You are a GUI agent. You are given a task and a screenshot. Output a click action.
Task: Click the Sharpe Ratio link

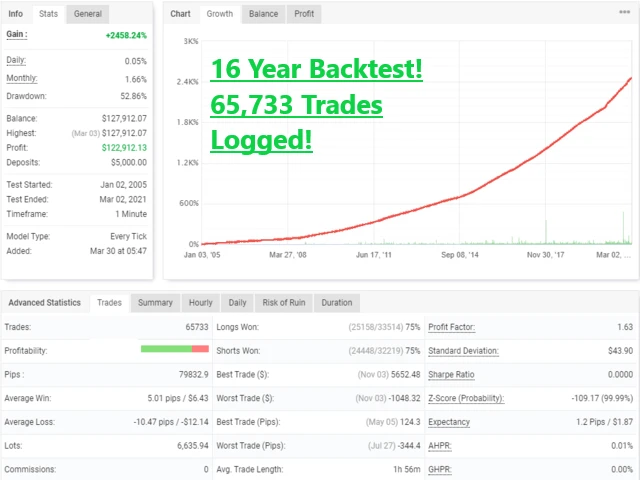tap(453, 374)
